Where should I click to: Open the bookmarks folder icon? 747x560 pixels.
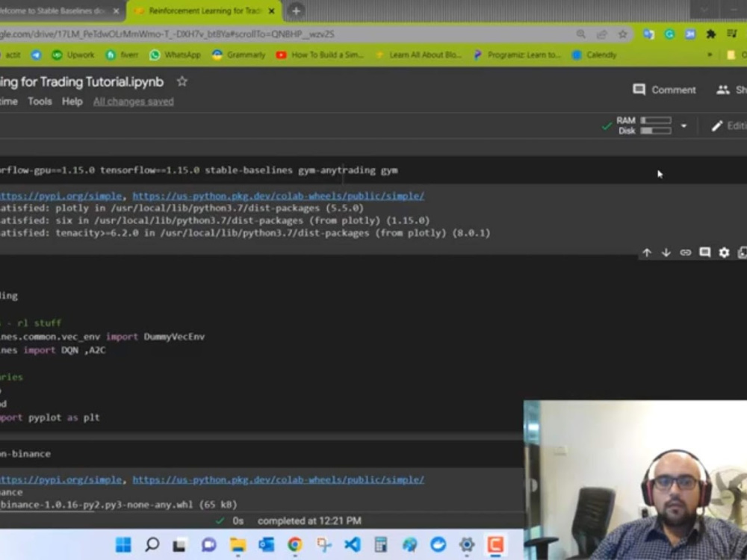click(731, 55)
